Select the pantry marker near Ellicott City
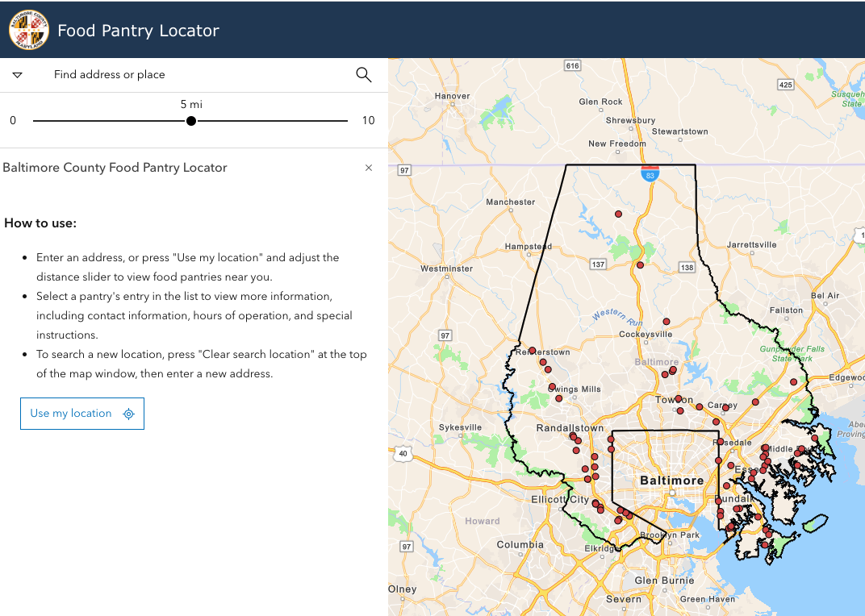 point(595,504)
